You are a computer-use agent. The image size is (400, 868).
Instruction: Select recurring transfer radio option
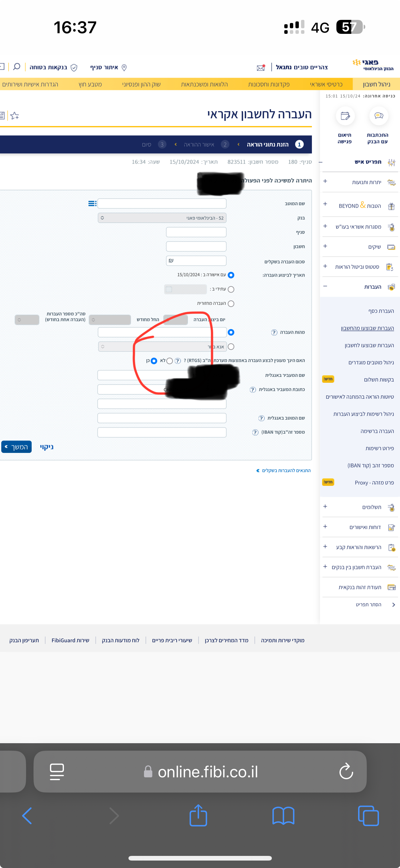231,304
